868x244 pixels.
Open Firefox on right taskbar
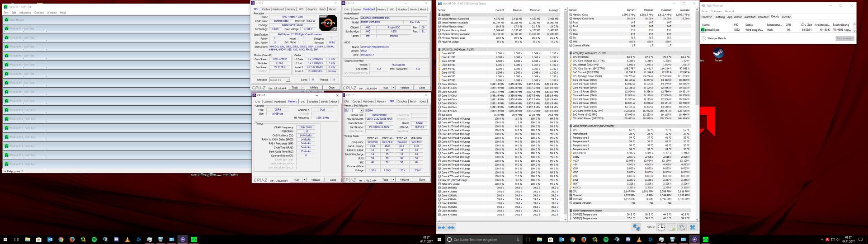(584, 239)
